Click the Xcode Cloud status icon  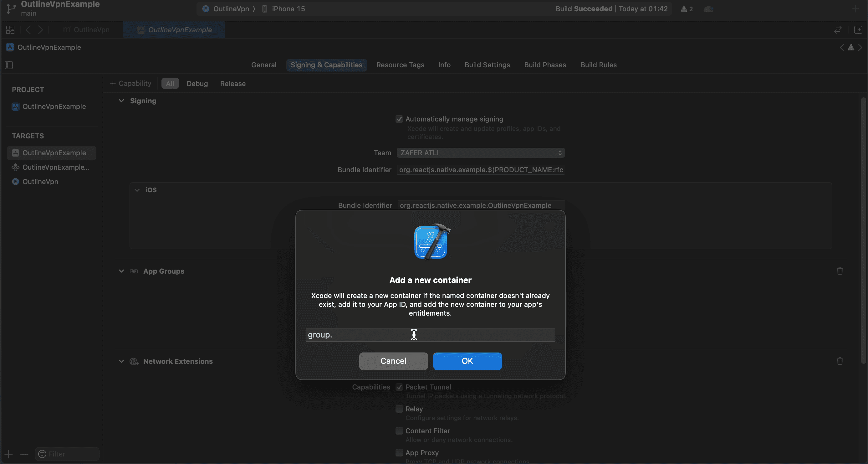coord(708,9)
